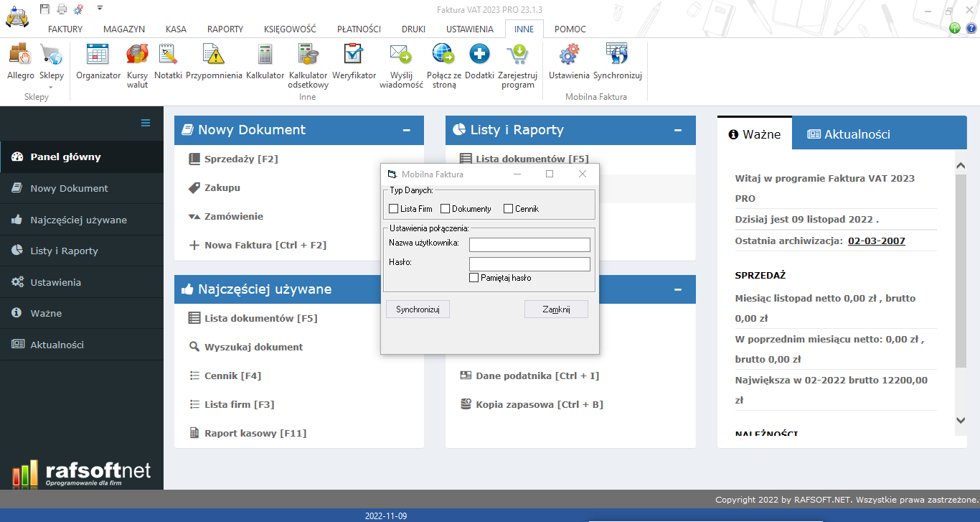The width and height of the screenshot is (980, 522).
Task: Click the Przypomnienia warning icon
Action: click(214, 55)
